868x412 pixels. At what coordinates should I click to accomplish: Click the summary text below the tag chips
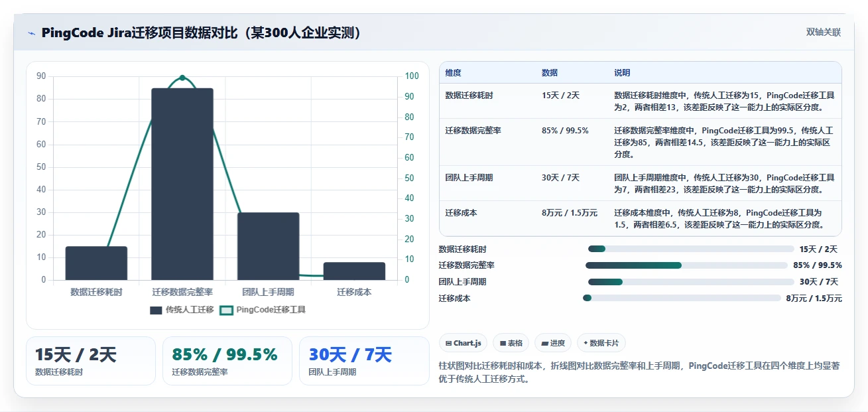pos(639,372)
